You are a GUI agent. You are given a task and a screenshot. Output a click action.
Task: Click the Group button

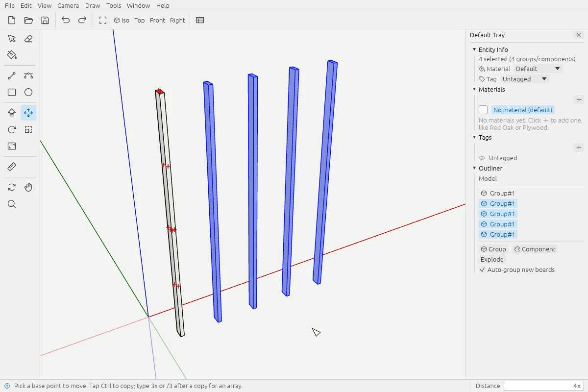[493, 249]
